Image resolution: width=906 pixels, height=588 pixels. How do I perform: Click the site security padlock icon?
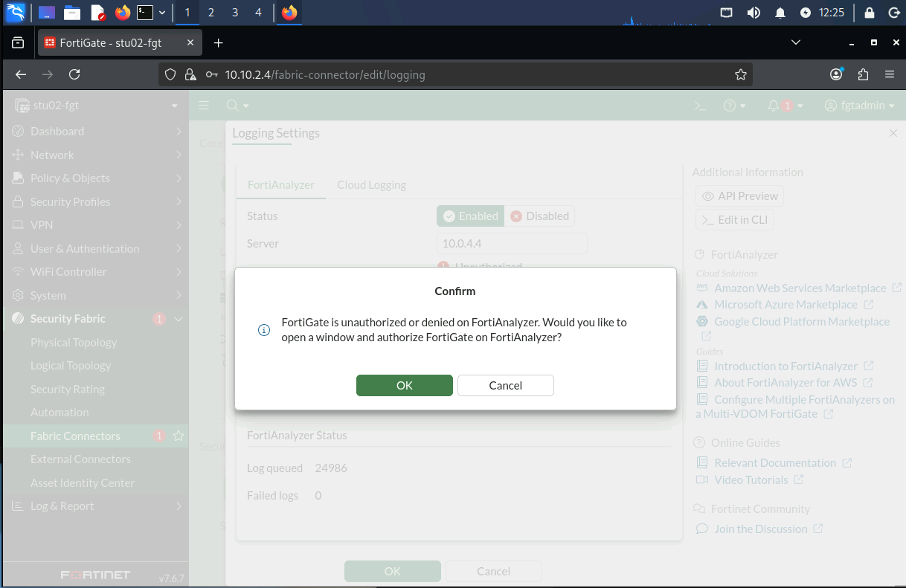(190, 74)
